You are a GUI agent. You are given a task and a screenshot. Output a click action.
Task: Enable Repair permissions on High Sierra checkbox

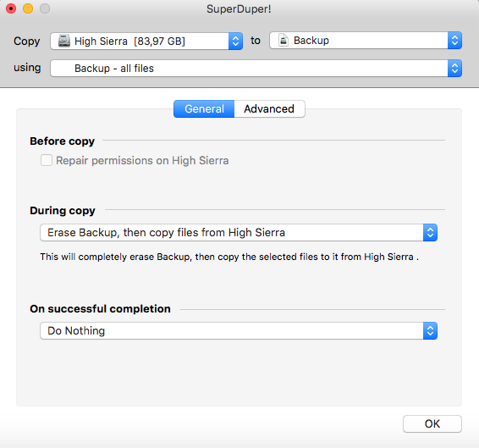point(47,160)
